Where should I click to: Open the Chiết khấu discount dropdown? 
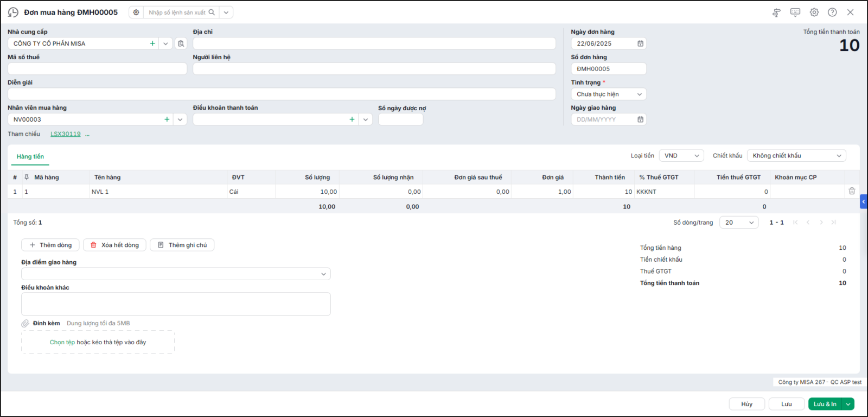click(796, 156)
